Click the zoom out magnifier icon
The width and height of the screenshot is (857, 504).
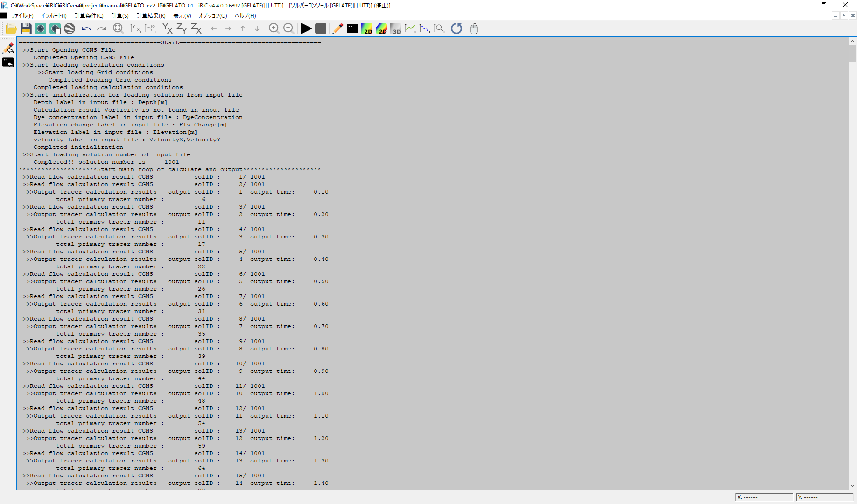[x=288, y=29]
